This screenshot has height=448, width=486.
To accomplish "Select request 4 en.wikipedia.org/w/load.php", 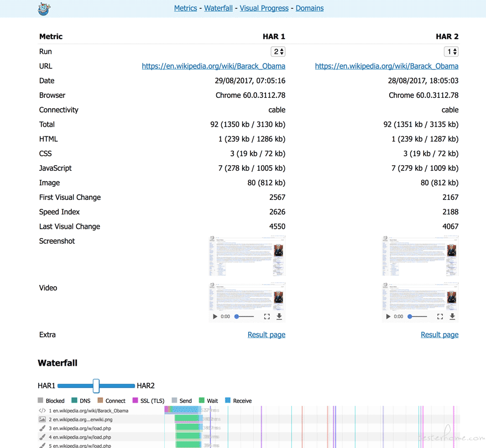I will (x=80, y=438).
